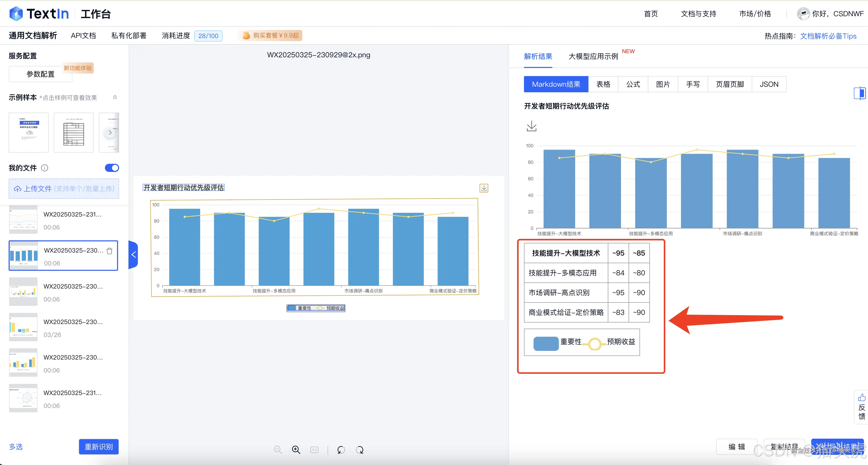Click the 重新识别 button
868x465 pixels.
[98, 446]
